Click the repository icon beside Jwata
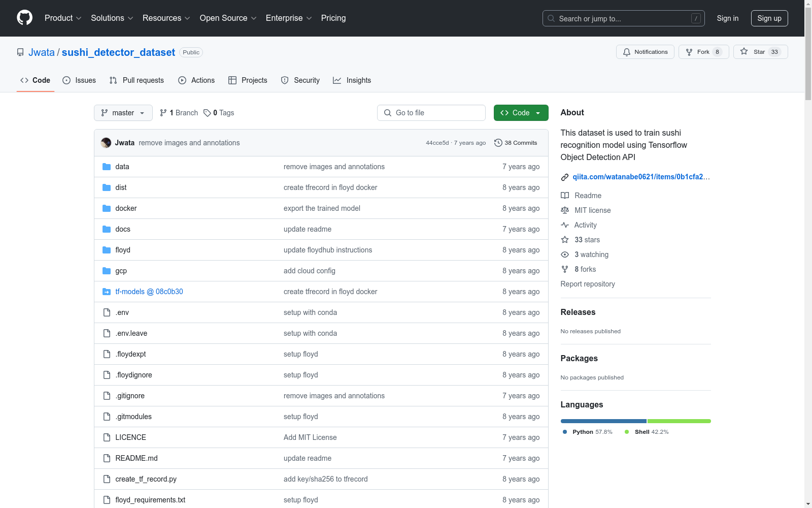812x508 pixels. 20,52
